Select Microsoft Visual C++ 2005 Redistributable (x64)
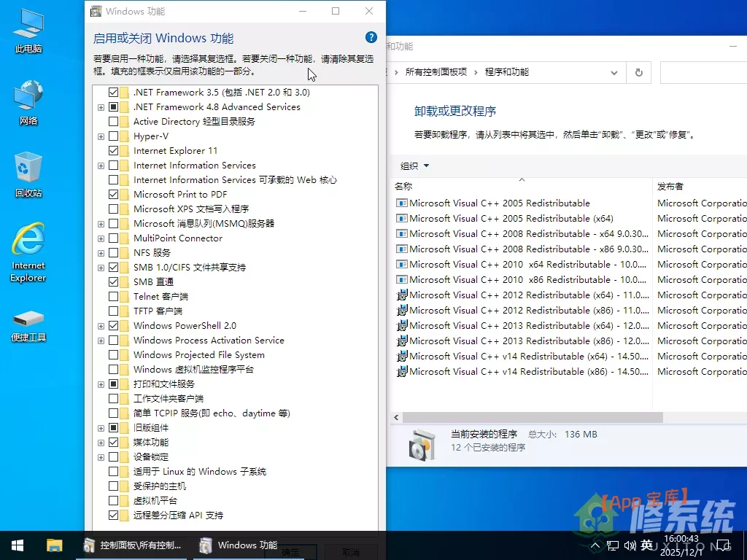The height and width of the screenshot is (560, 747). (x=511, y=219)
